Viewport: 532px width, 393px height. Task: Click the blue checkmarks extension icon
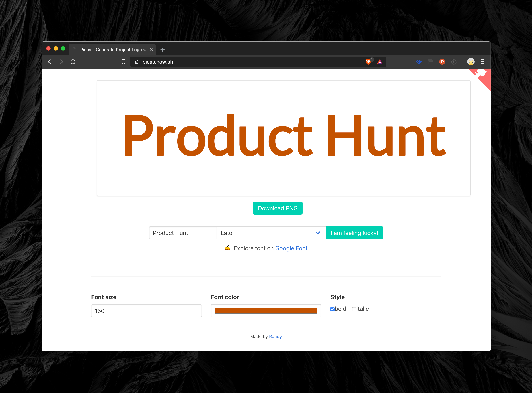coord(419,62)
